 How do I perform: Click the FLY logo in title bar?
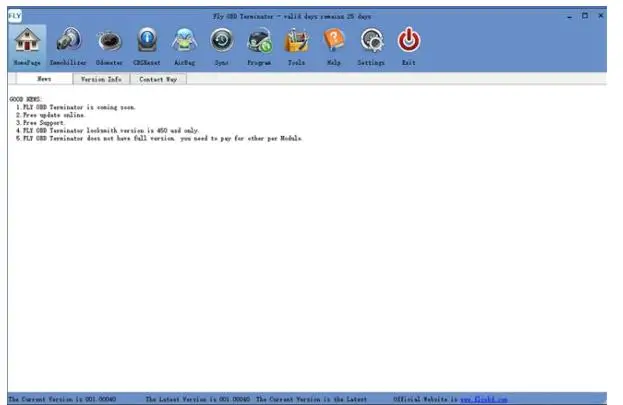pos(15,16)
